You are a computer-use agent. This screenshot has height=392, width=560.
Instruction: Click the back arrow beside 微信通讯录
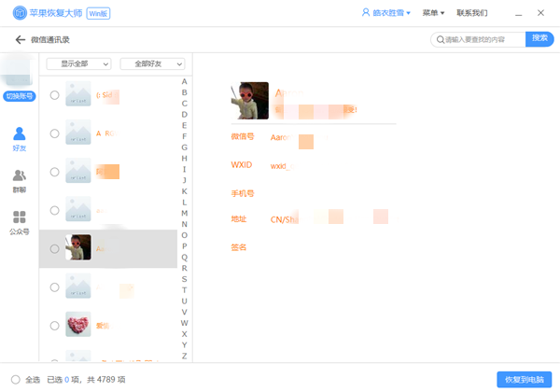(x=20, y=39)
